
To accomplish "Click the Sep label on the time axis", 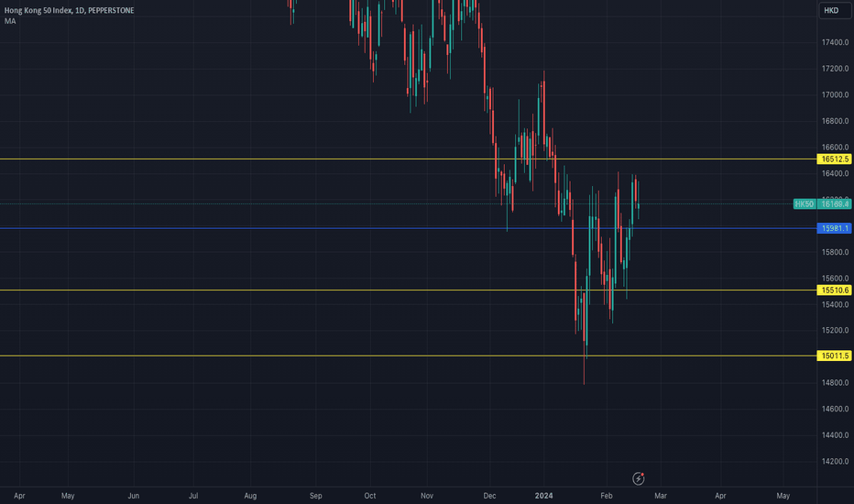I will coord(315,496).
